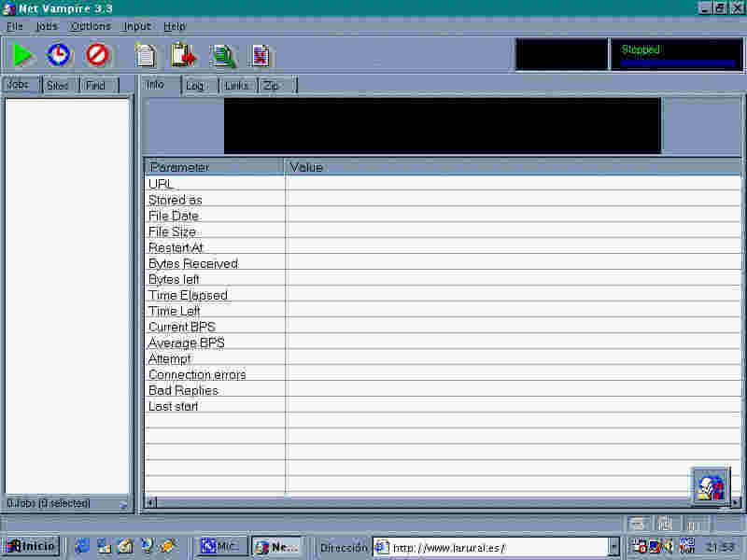Click the 'Stored as' parameter row

point(443,200)
